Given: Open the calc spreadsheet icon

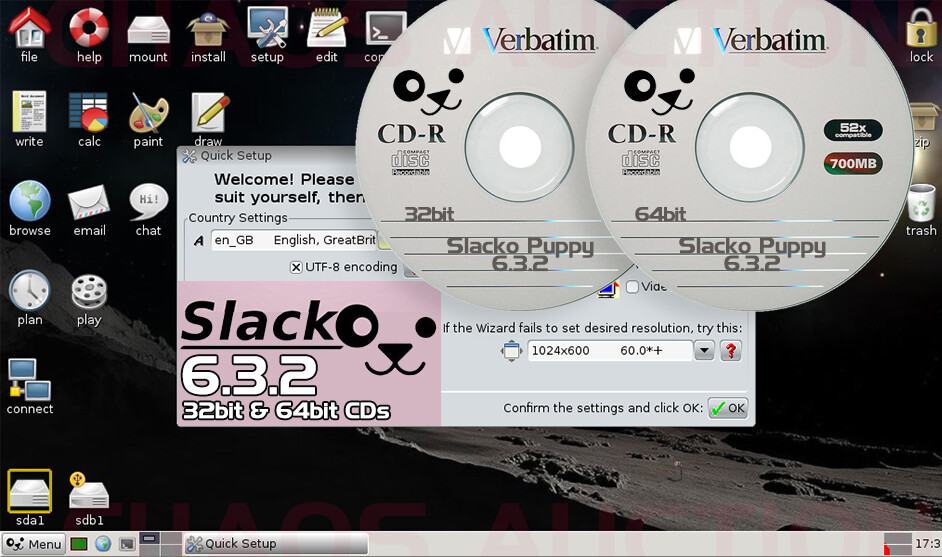Looking at the screenshot, I should coord(88,112).
